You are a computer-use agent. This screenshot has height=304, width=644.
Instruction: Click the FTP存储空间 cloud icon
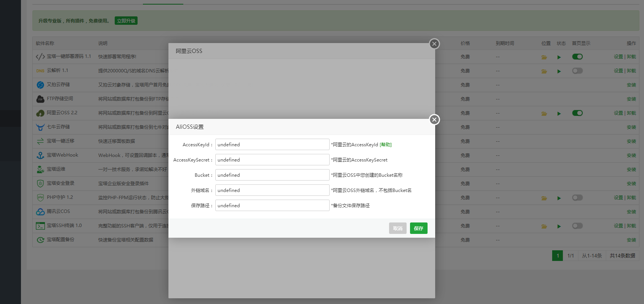40,99
